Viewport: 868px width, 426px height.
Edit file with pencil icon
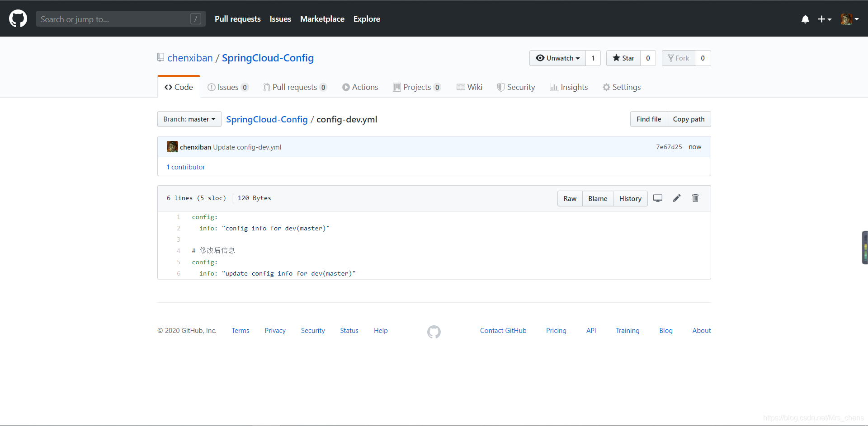tap(677, 198)
